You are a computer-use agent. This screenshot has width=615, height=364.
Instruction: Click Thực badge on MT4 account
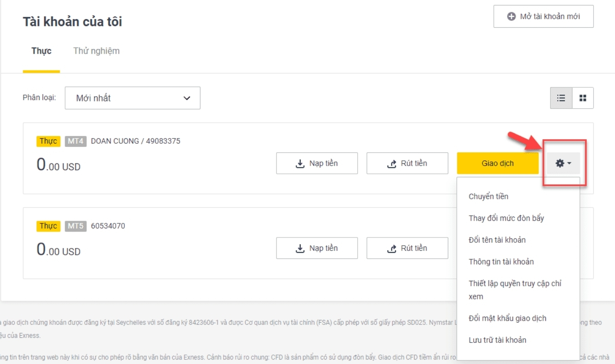pyautogui.click(x=48, y=141)
